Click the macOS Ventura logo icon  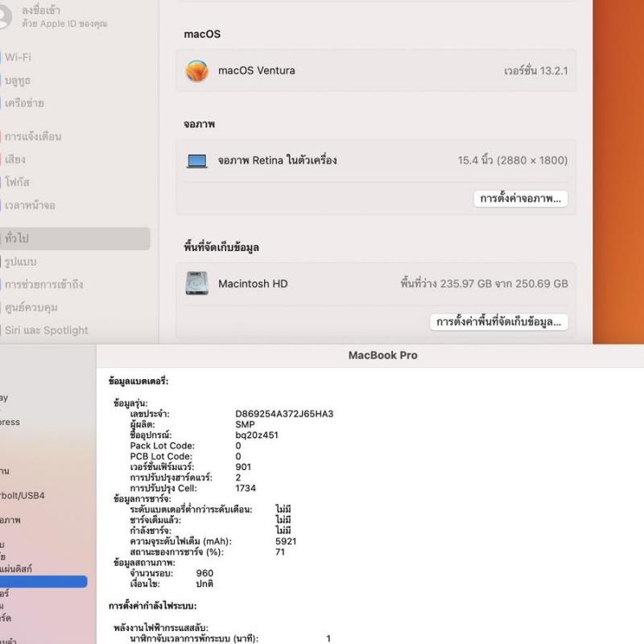[x=197, y=71]
